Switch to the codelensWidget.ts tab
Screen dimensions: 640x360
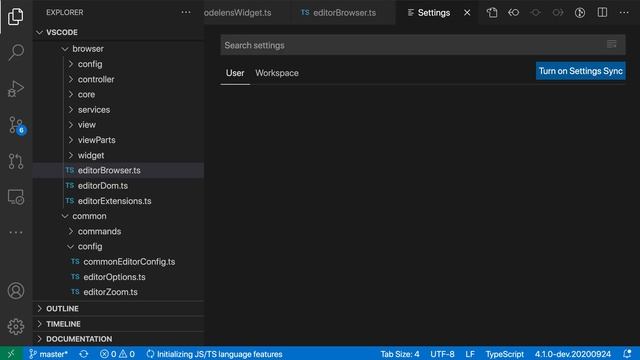pos(248,13)
